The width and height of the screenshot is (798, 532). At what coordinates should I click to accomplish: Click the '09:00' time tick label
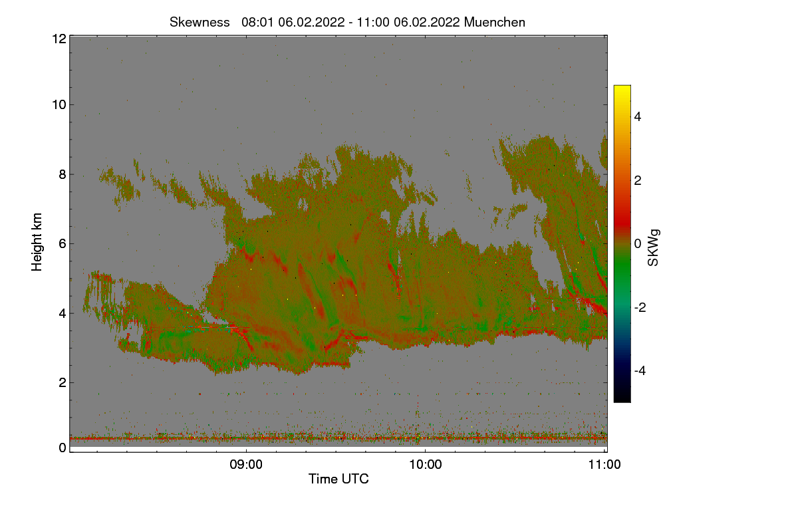[x=246, y=465]
